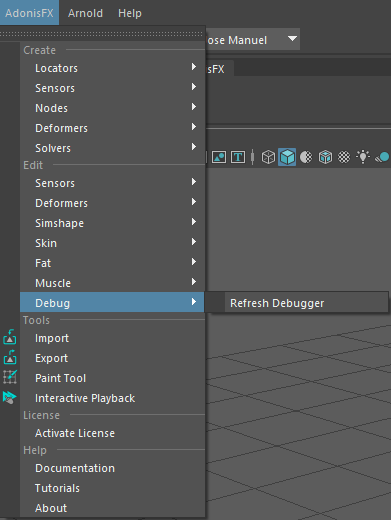
Task: Open the Skin submenu
Action: coord(112,243)
